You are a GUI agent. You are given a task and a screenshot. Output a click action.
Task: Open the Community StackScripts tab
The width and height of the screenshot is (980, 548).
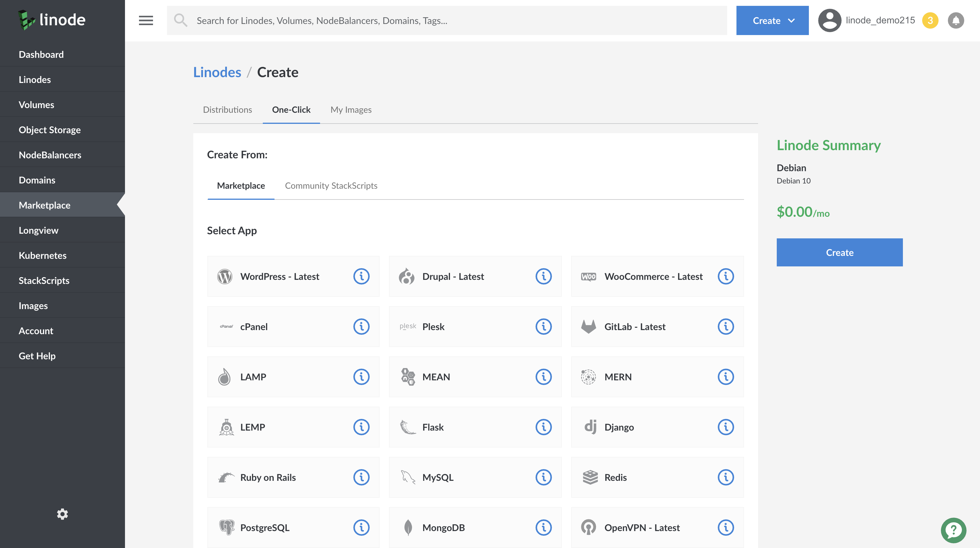tap(331, 186)
